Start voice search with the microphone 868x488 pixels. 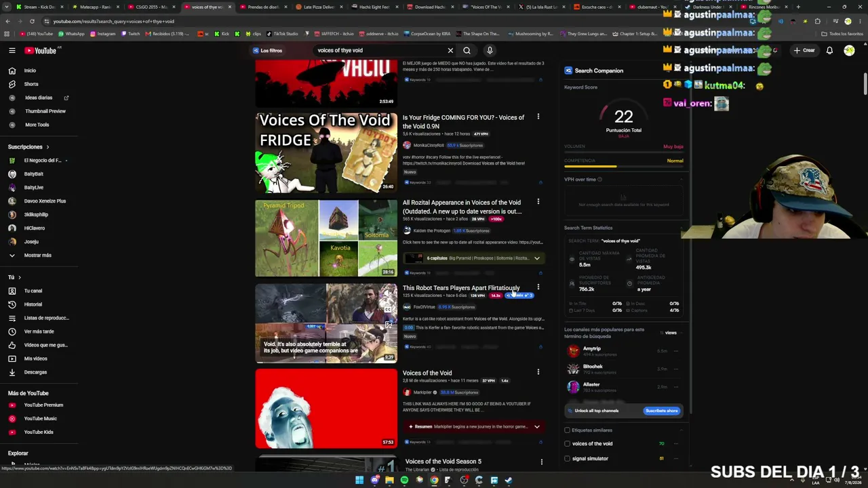490,50
